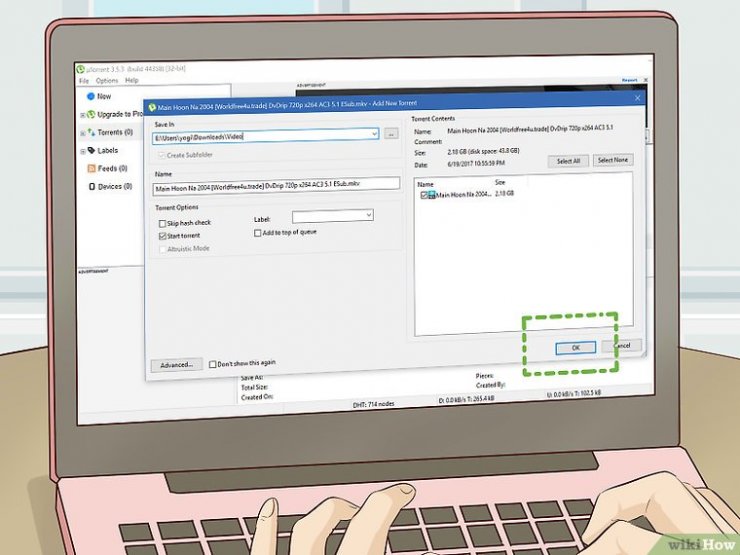Select Upgrade to Pro in the sidebar
Screen dimensions: 740x555
[120, 114]
